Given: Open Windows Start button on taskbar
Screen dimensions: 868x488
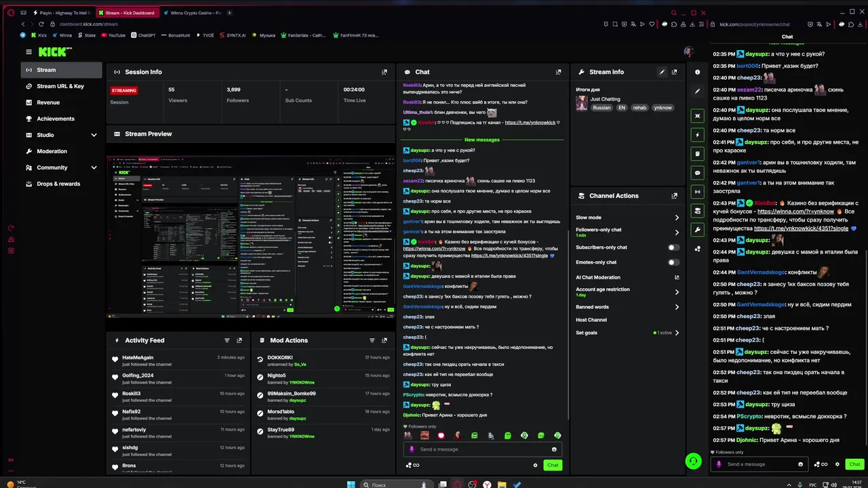Looking at the screenshot, I should click(351, 485).
